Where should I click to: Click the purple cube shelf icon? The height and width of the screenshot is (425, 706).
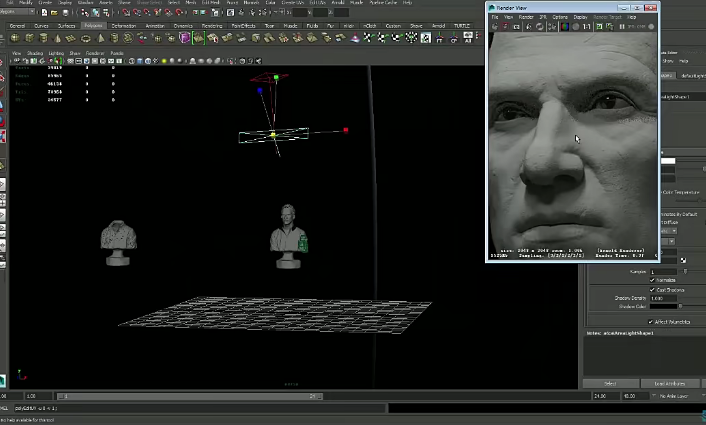(x=185, y=38)
